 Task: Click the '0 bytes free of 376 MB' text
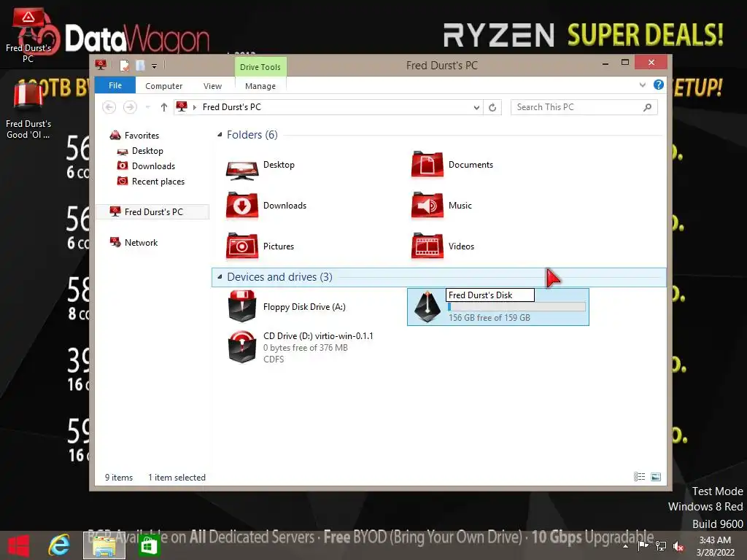pos(306,348)
